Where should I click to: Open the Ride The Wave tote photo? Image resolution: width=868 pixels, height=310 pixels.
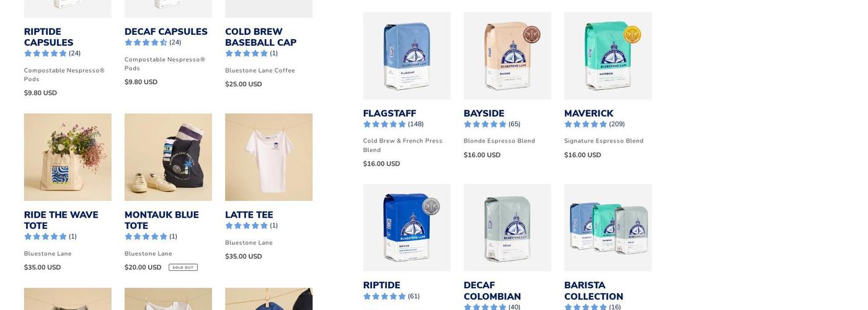[68, 157]
